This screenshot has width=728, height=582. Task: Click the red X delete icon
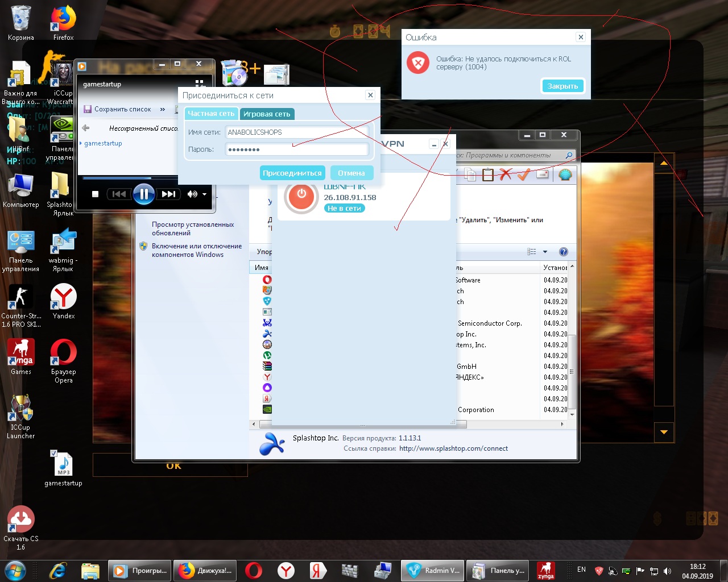[506, 174]
